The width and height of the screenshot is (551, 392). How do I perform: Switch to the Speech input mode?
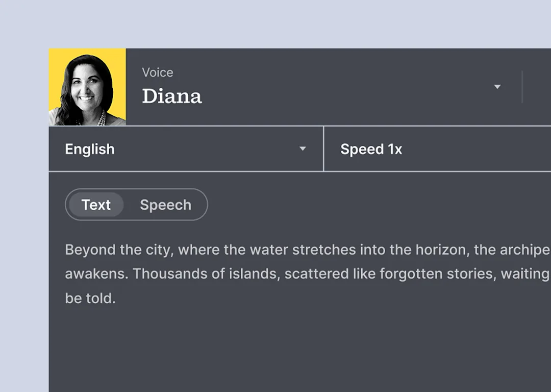click(165, 205)
